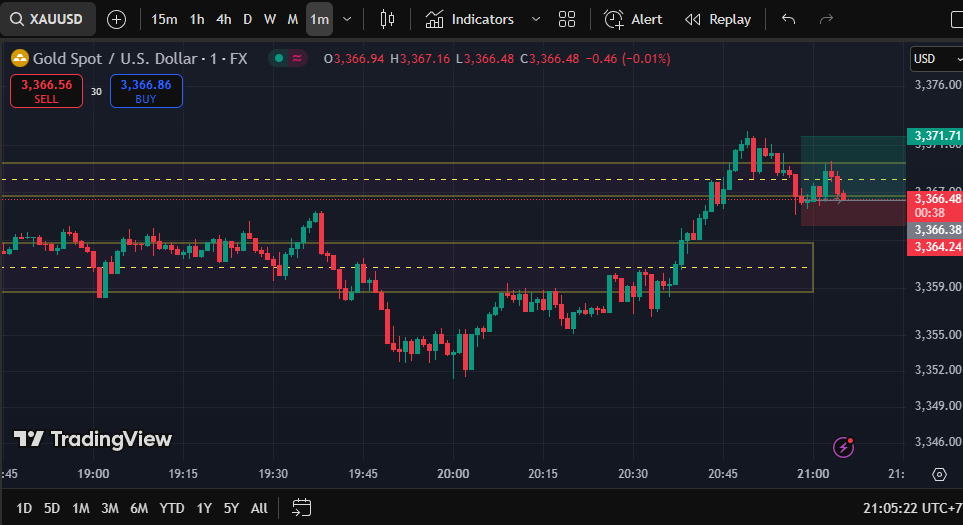Screen dimensions: 963x525
Task: Set date range to 3M
Action: [109, 508]
